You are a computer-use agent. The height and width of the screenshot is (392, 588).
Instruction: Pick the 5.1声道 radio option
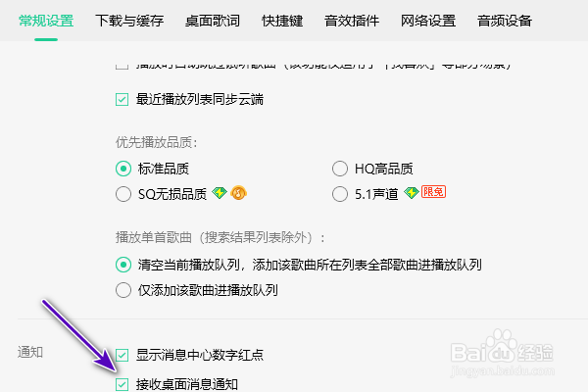point(340,194)
